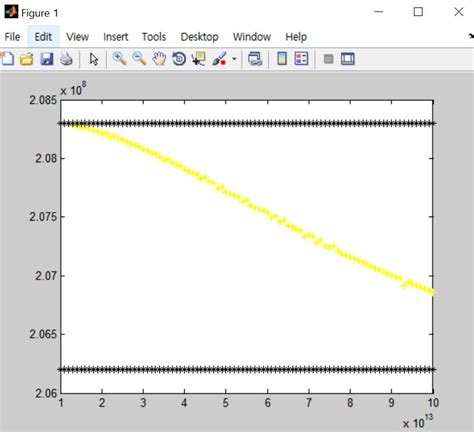Activate the Zoom In magnifier tool
This screenshot has height=432, width=474.
coord(119,59)
